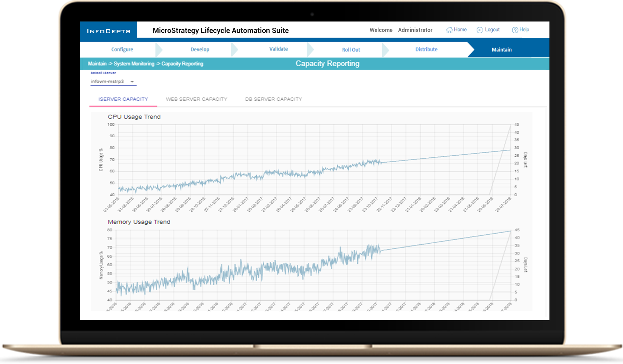Click the Home house icon

(449, 30)
